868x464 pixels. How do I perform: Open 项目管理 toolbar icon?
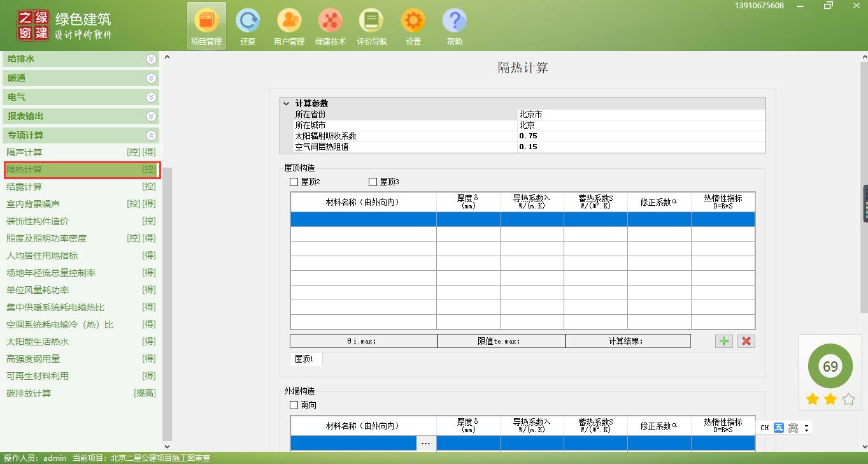pos(206,26)
